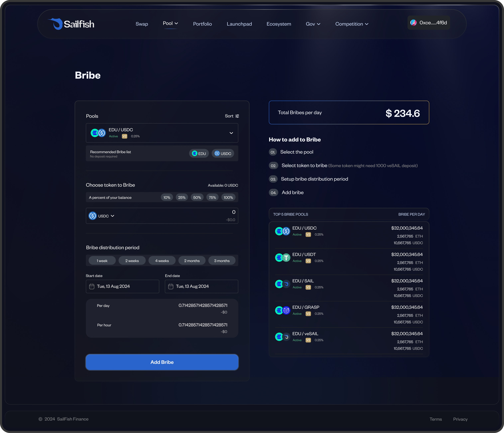Go to the Launchpad tab

click(239, 24)
